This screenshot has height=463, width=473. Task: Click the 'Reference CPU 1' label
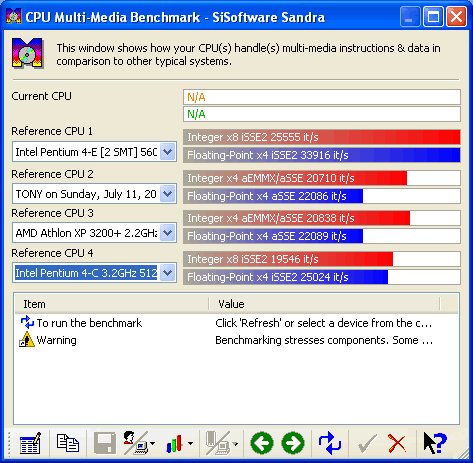(52, 131)
